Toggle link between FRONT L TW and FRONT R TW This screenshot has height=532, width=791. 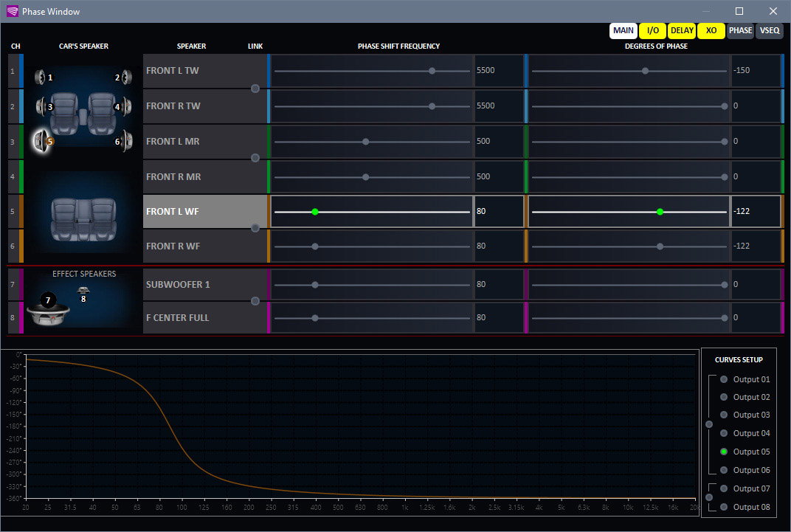pos(255,89)
